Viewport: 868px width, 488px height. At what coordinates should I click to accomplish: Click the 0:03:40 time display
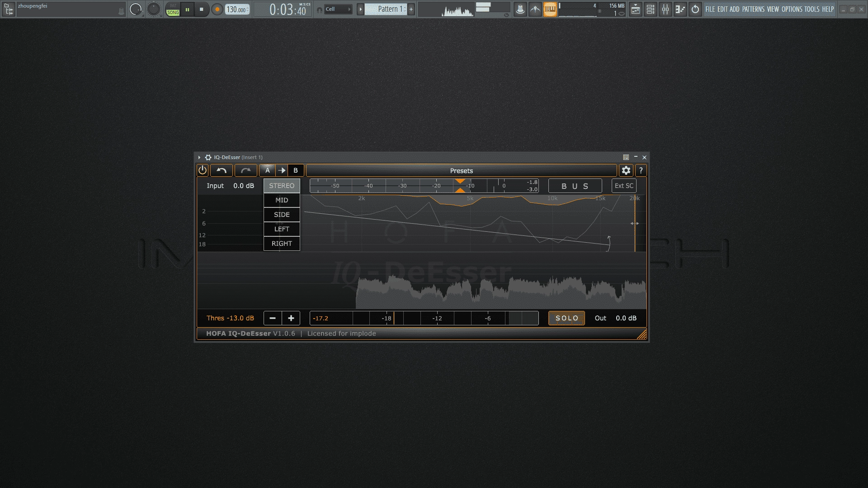pos(288,9)
